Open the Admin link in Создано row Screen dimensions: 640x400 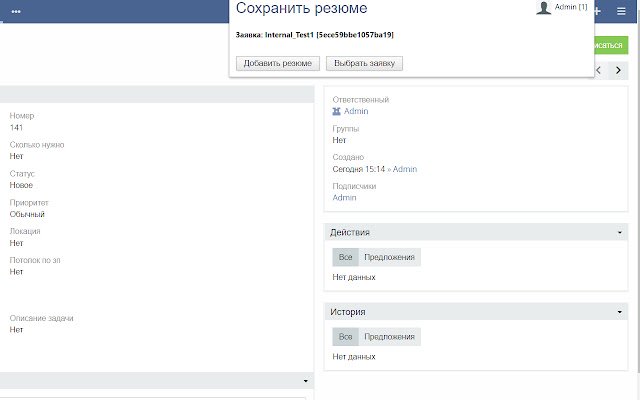[x=404, y=169]
